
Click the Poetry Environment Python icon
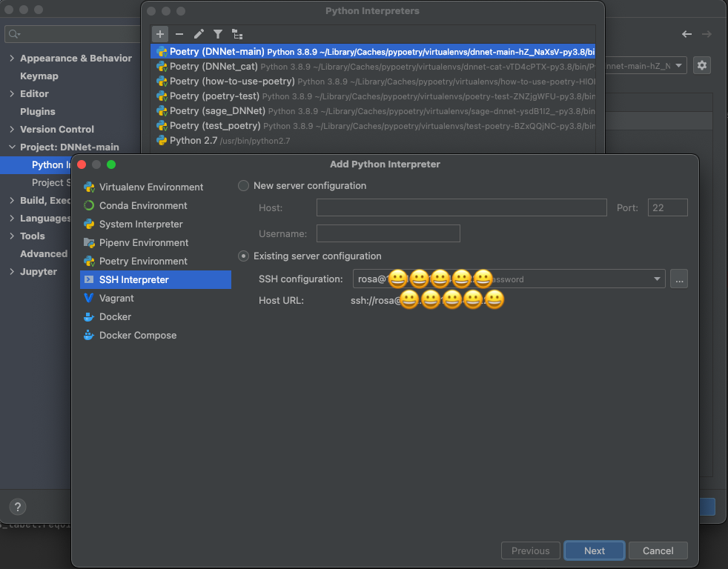click(89, 262)
